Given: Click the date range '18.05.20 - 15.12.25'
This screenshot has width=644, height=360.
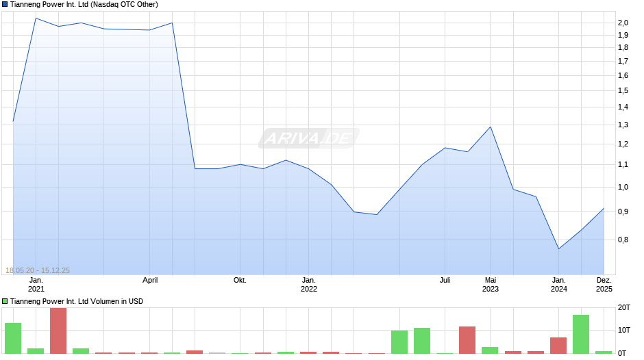Looking at the screenshot, I should point(38,270).
